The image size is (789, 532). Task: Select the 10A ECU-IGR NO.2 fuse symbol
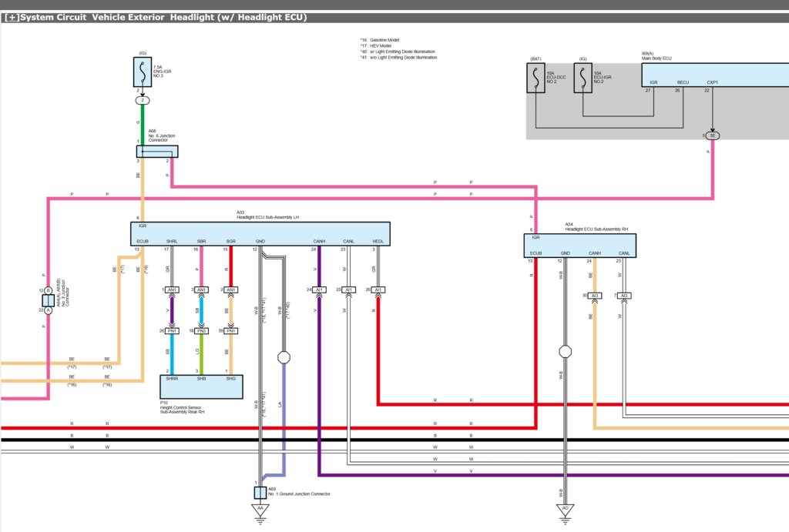click(x=583, y=78)
